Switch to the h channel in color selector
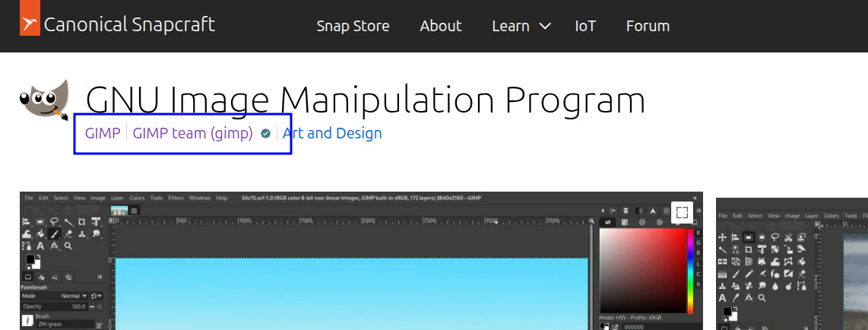This screenshot has height=330, width=868. [x=698, y=284]
